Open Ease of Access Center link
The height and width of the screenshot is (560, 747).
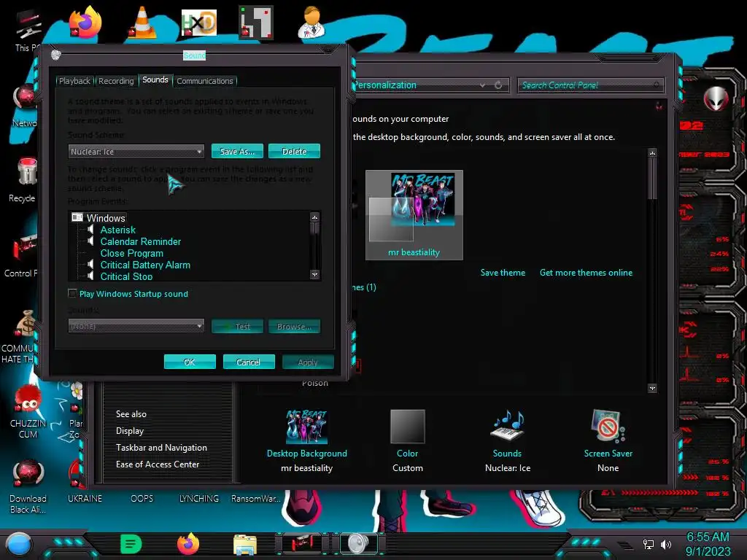coord(158,464)
